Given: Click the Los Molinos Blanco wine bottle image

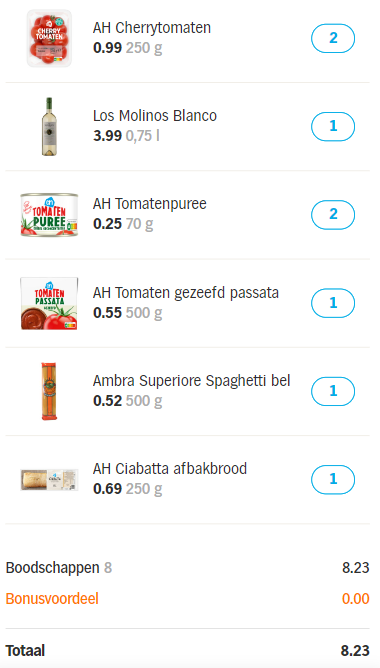Looking at the screenshot, I should (x=49, y=127).
